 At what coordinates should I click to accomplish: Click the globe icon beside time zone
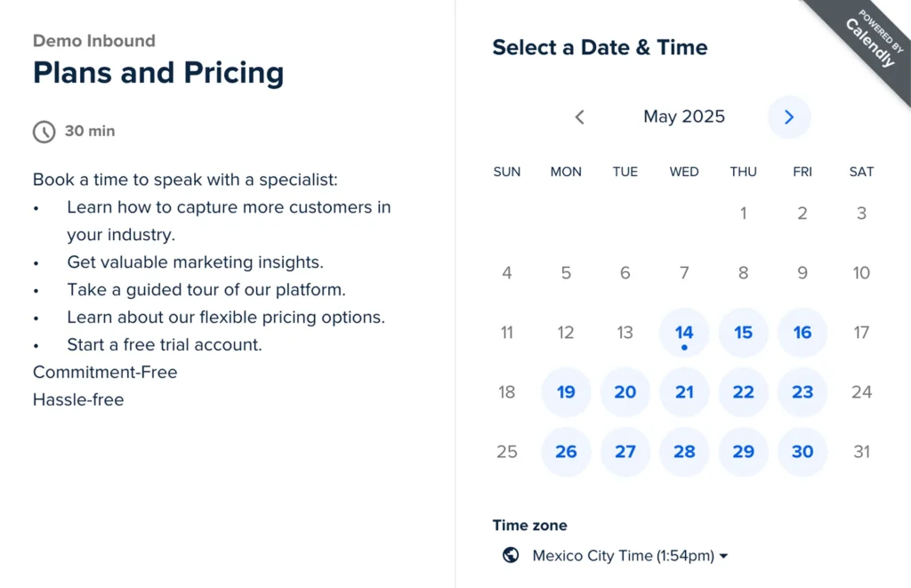[x=511, y=555]
